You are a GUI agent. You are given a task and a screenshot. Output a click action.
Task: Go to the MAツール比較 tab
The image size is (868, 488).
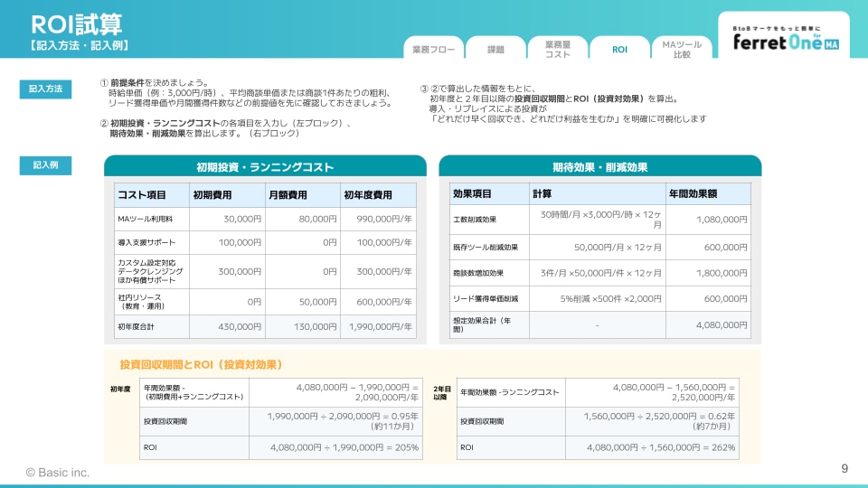(681, 50)
